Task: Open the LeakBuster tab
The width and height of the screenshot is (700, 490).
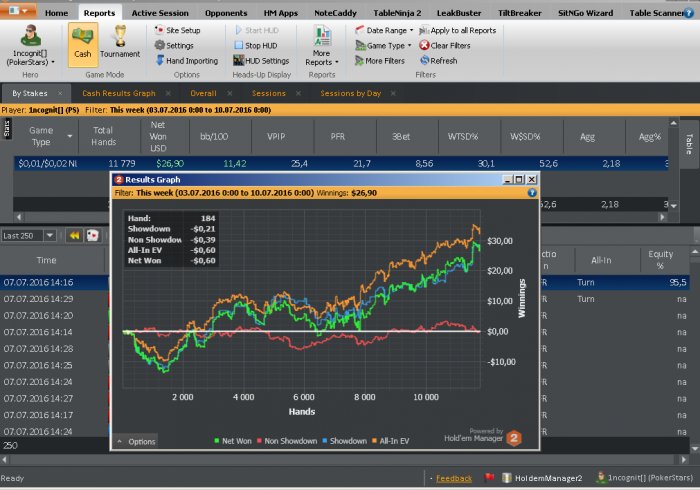Action: [x=458, y=13]
